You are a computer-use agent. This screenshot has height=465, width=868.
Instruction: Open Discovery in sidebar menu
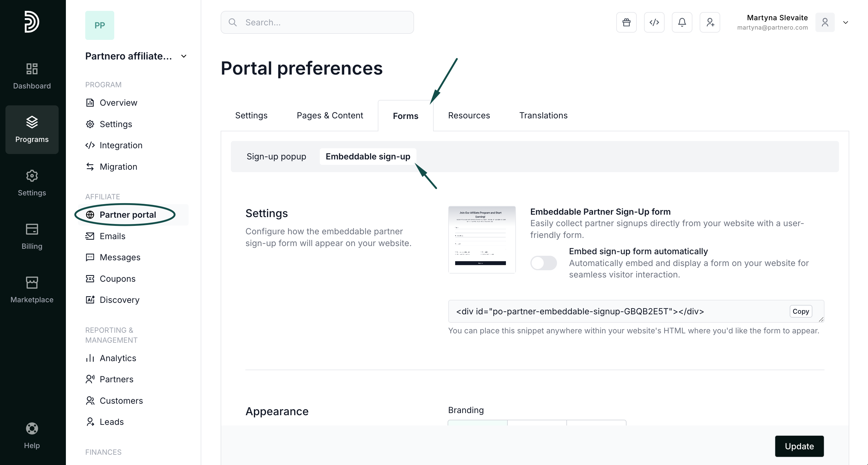119,300
